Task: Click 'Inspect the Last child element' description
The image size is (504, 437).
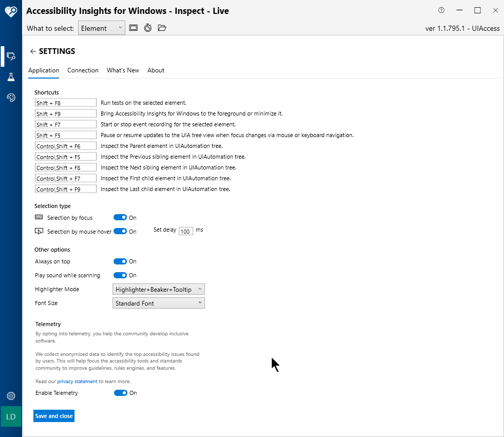Action: tap(165, 189)
